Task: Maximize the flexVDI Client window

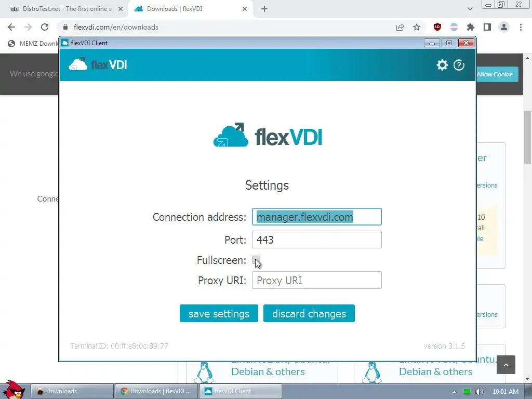Action: point(449,43)
